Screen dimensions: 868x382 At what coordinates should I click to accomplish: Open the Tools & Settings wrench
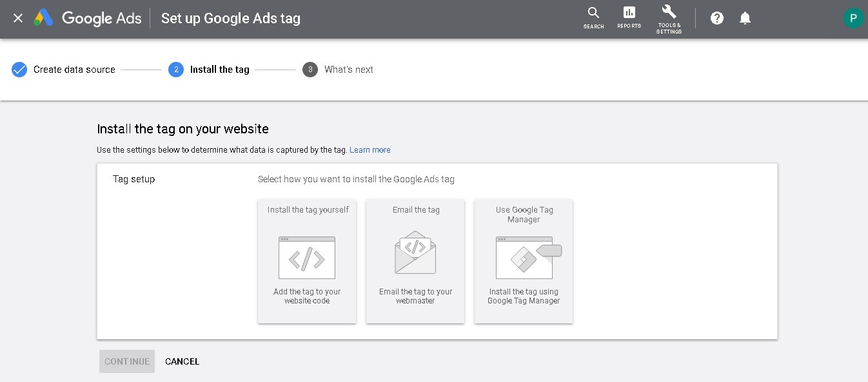pyautogui.click(x=669, y=19)
